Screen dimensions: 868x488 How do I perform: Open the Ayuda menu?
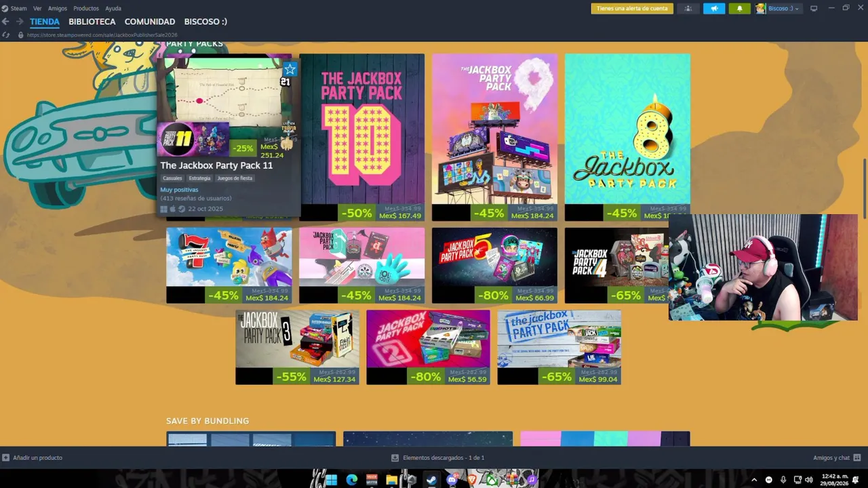tap(113, 8)
